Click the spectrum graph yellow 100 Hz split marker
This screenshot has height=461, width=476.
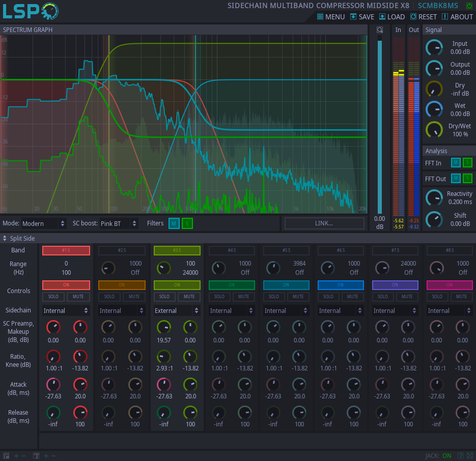[108, 125]
